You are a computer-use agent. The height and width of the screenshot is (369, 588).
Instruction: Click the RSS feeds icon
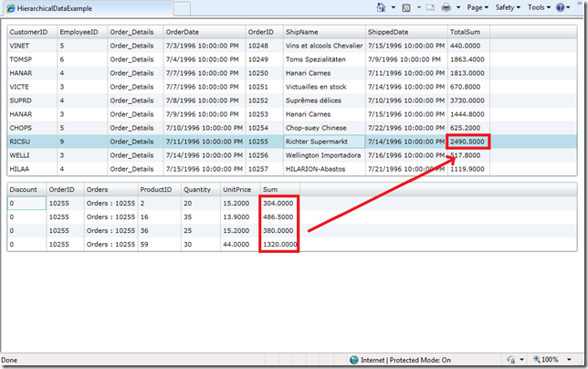pos(407,7)
